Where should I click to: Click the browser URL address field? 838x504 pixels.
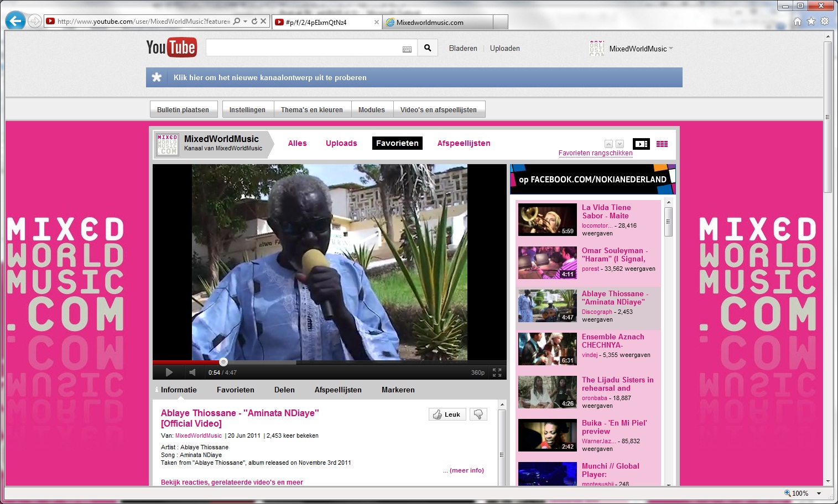[144, 22]
